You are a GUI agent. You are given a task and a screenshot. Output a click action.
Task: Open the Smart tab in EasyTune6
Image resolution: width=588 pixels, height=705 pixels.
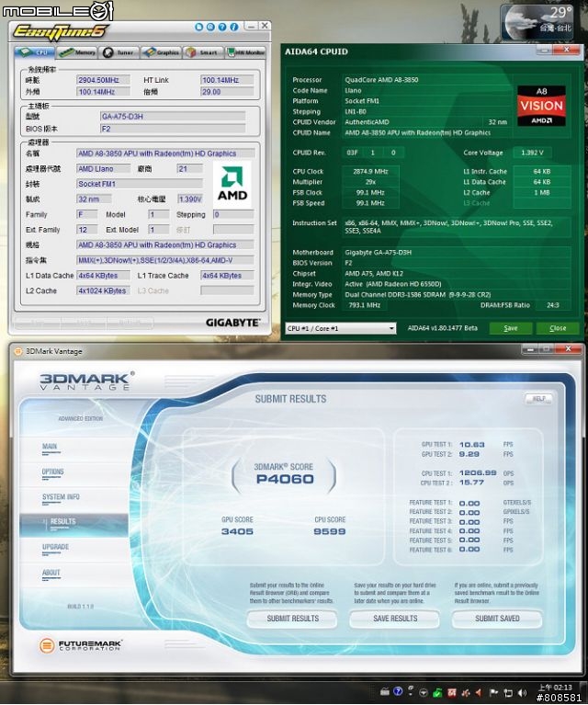(x=202, y=52)
